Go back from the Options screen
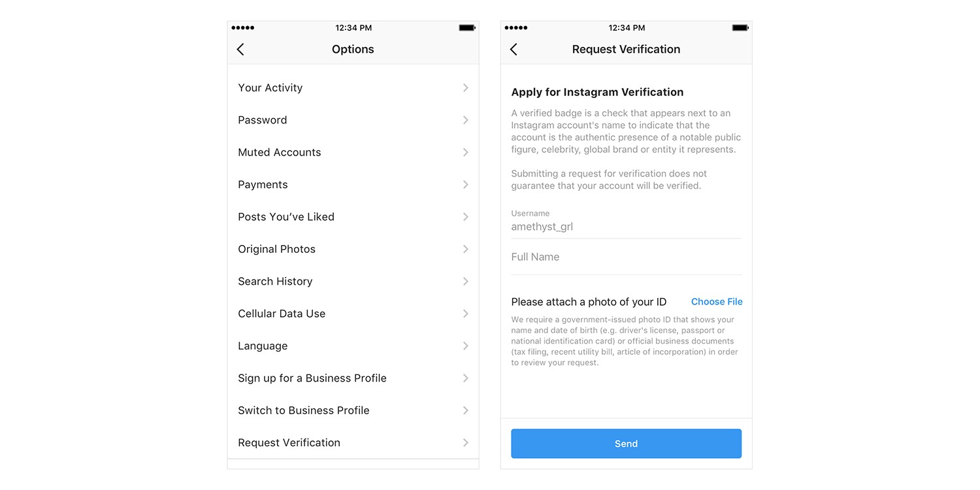The image size is (980, 490). pos(240,50)
